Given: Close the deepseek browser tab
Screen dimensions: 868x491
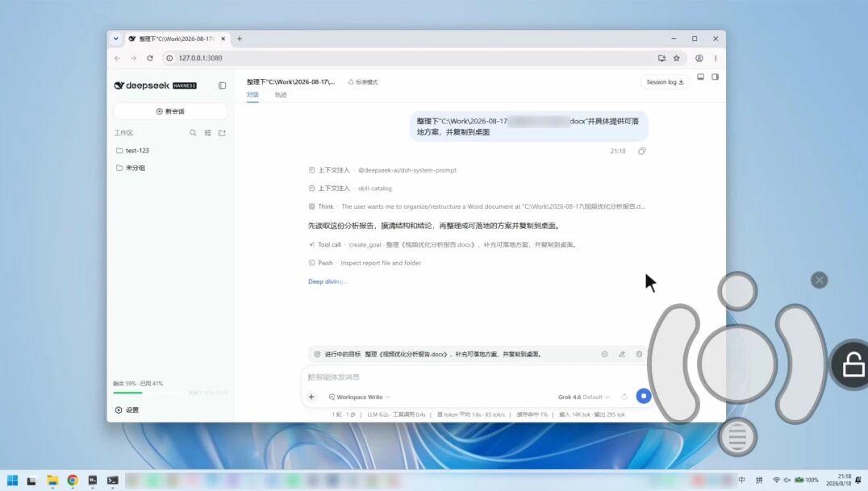Looking at the screenshot, I should pos(223,39).
